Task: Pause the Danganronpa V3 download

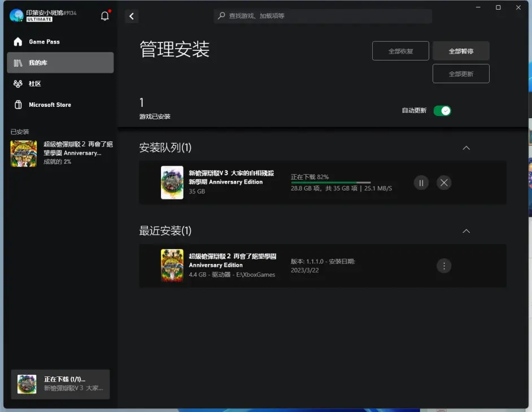Action: click(421, 183)
